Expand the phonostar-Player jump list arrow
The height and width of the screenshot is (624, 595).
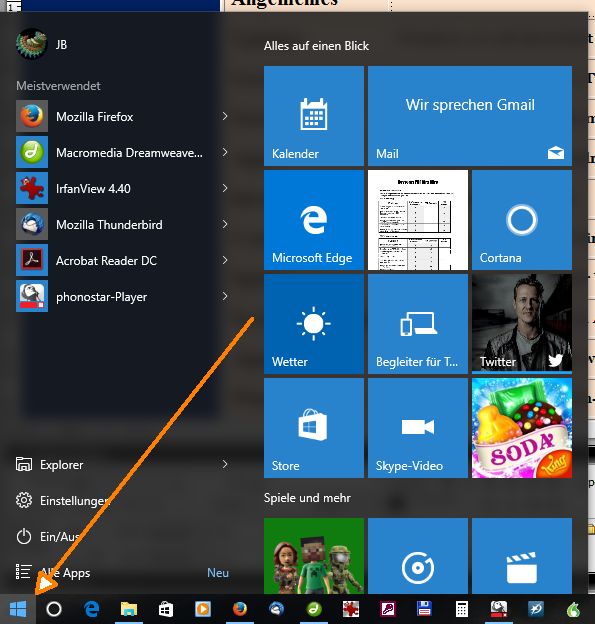[x=225, y=296]
